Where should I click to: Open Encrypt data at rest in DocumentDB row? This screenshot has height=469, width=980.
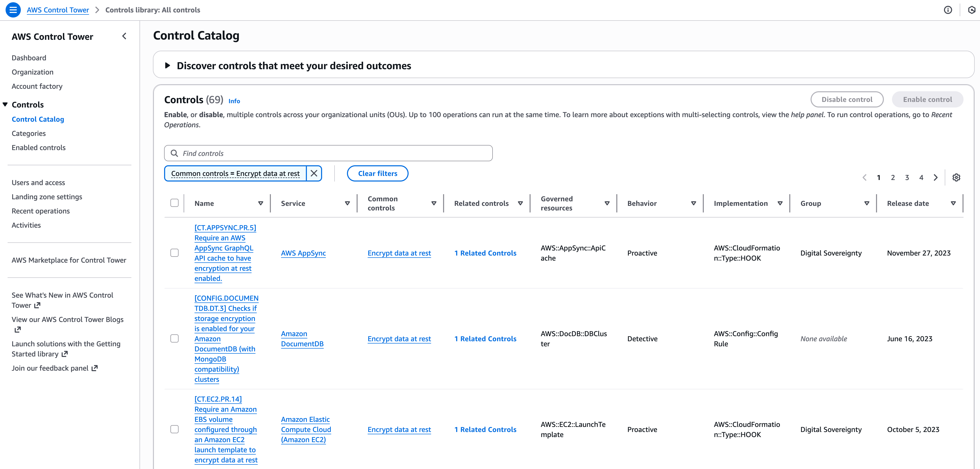click(x=399, y=338)
